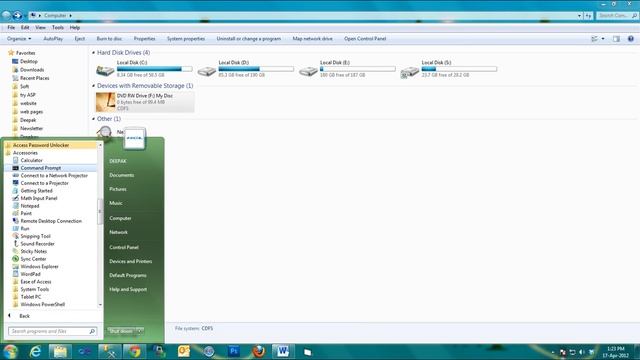Collapse the Hard Disk Drives group

coord(93,53)
